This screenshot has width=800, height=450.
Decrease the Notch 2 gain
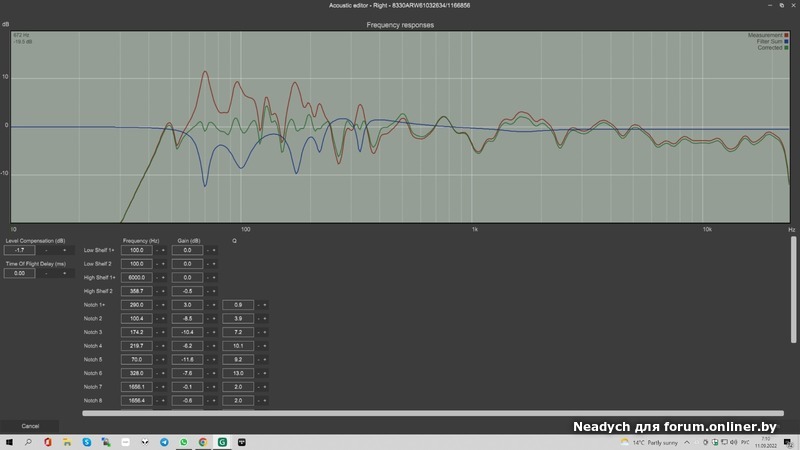208,318
